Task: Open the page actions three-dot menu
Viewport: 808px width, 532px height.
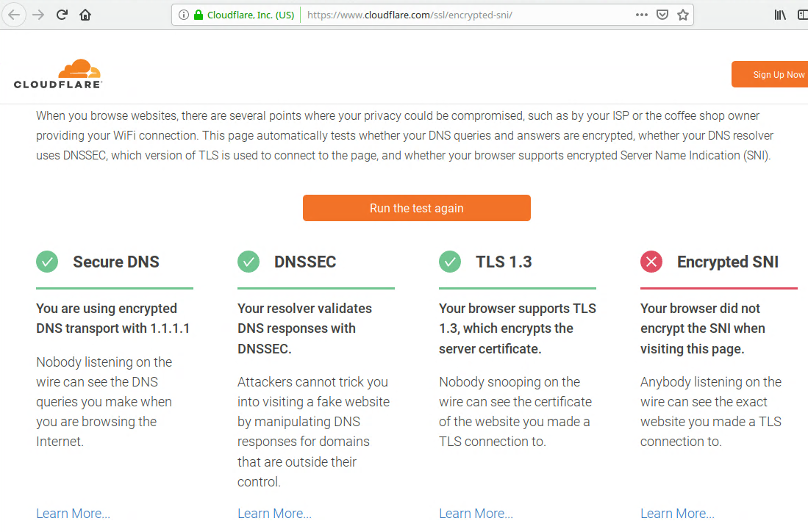Action: pos(642,15)
